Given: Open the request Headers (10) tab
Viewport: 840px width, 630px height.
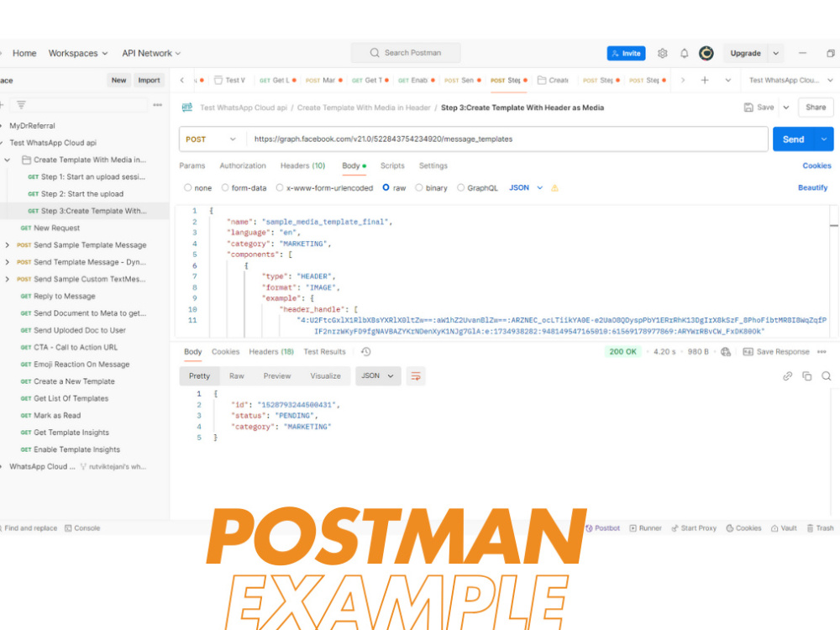Looking at the screenshot, I should (302, 166).
